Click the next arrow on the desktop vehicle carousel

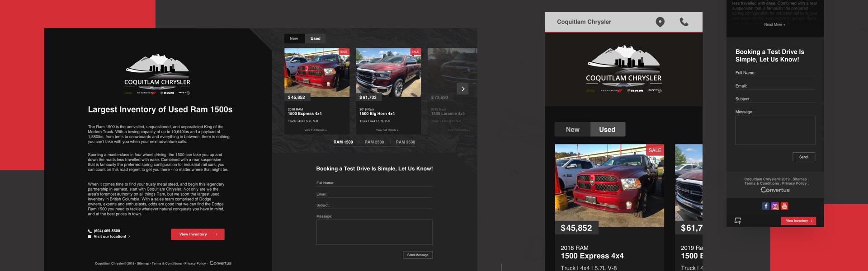[463, 89]
